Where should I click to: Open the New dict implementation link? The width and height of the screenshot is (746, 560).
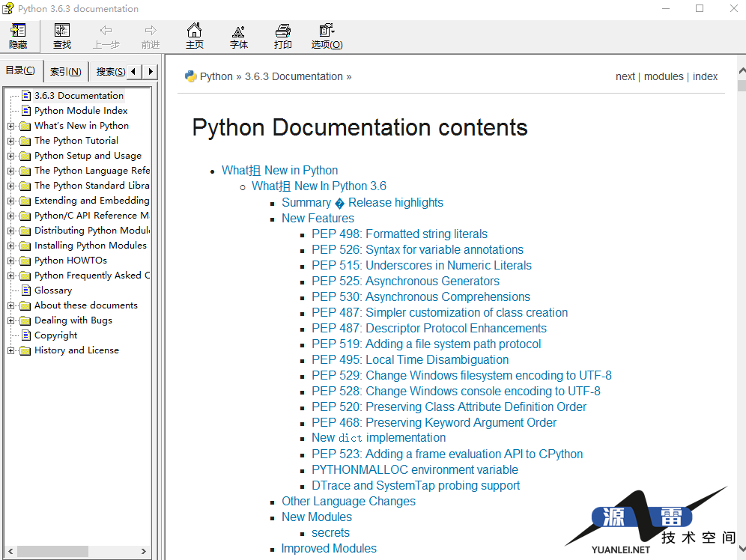(x=379, y=438)
